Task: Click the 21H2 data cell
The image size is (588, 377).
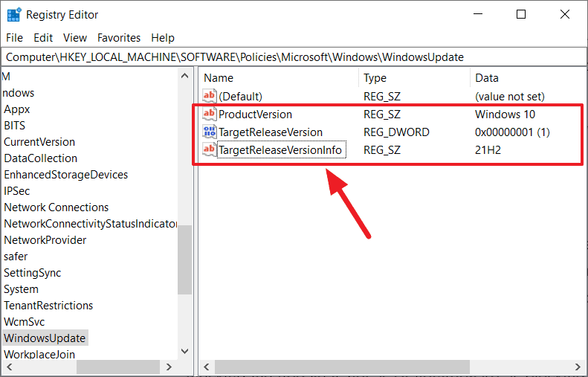Action: (x=488, y=150)
